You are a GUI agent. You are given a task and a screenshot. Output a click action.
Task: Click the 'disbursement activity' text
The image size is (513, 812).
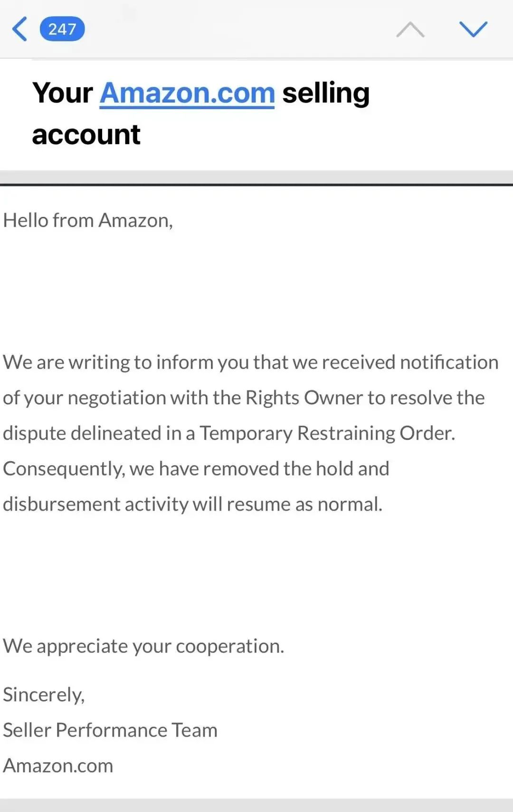click(x=96, y=504)
